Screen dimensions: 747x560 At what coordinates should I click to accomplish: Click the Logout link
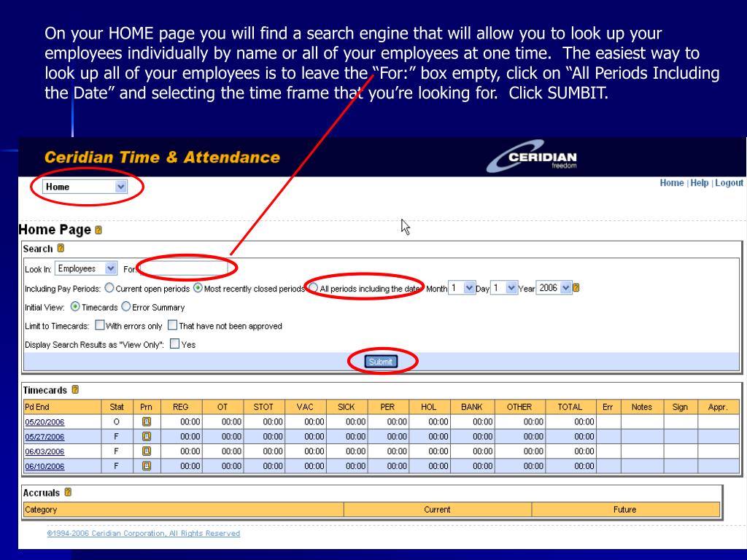point(729,183)
